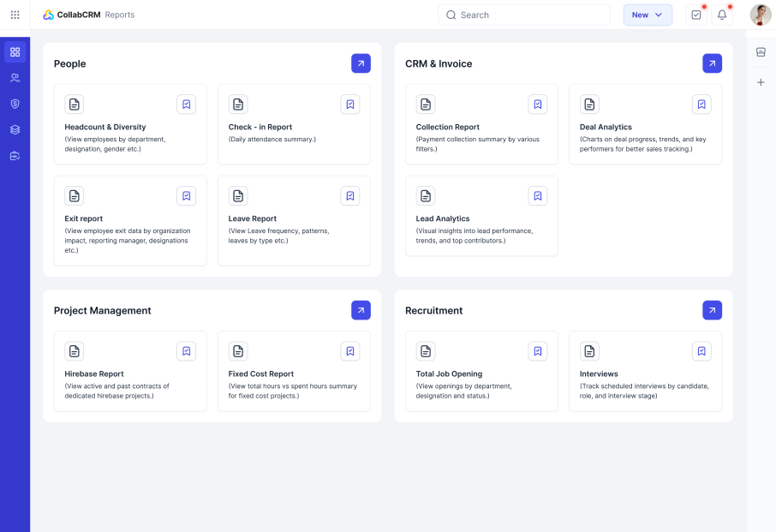Open all CRM & Invoice reports arrow button
The height and width of the screenshot is (532, 776).
712,63
